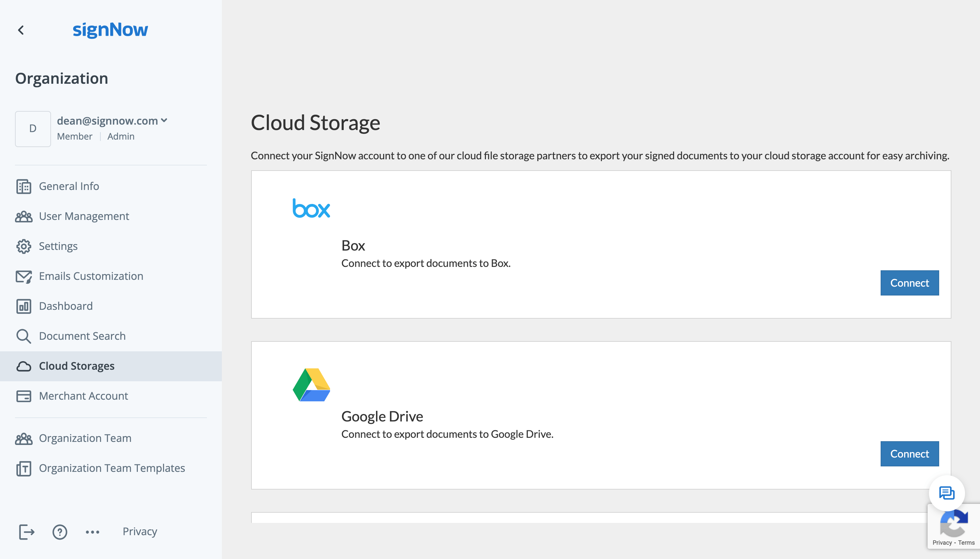Click the General Info sidebar icon
This screenshot has height=559, width=980.
click(x=24, y=187)
